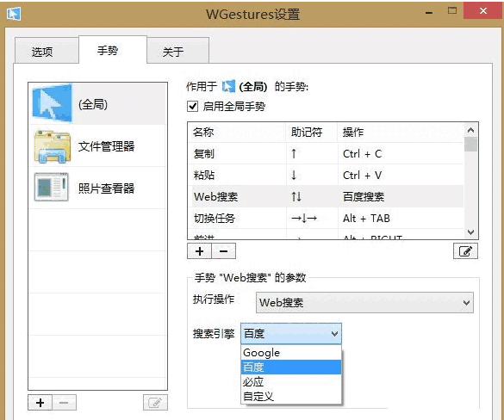Viewport: 504px width, 420px height.
Task: Click the 文件管理器 label in the app list
Action: tap(106, 146)
